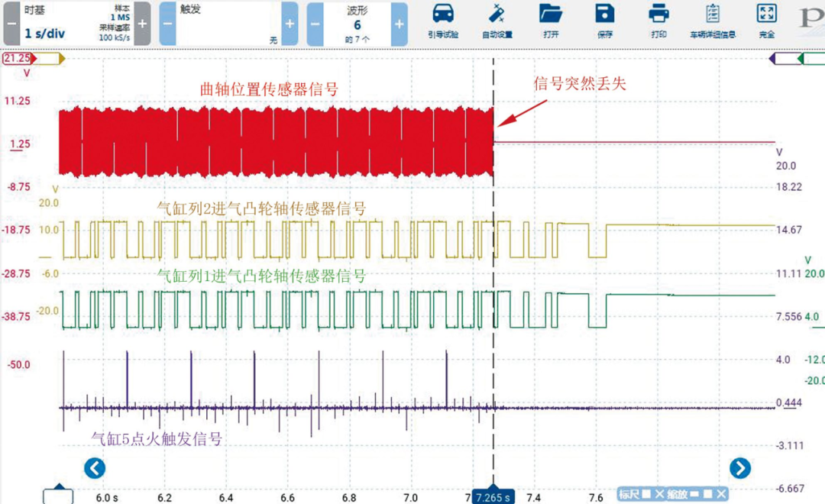Open the 车辆详细信息 vehicle details icon
The image size is (825, 504).
pyautogui.click(x=713, y=21)
